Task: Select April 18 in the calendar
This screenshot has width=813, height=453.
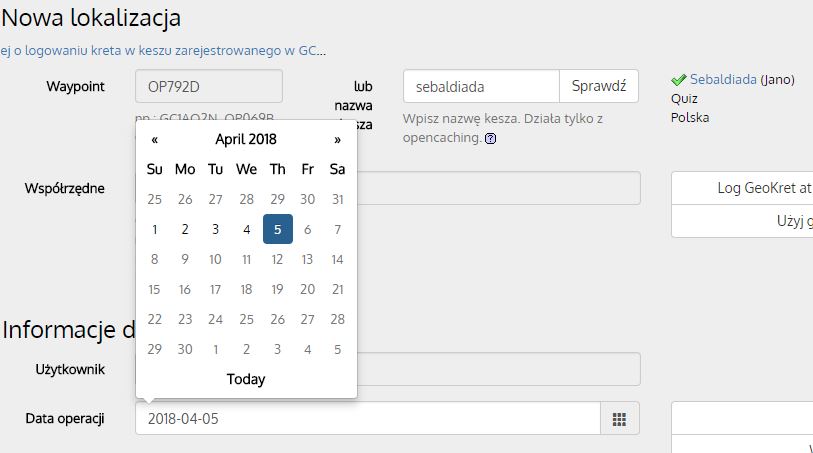Action: click(x=246, y=289)
